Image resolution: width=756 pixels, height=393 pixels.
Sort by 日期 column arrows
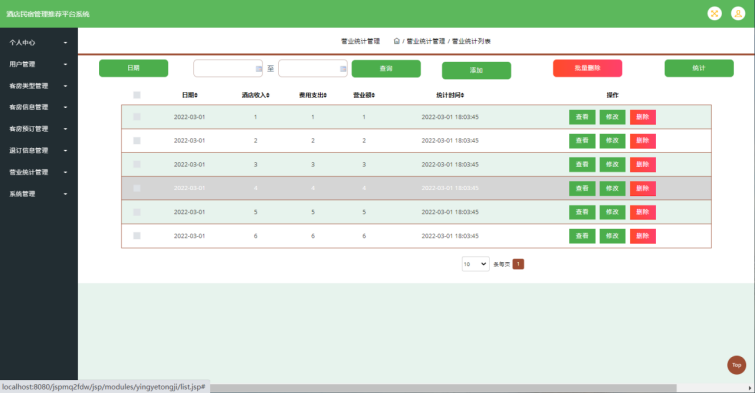click(196, 95)
